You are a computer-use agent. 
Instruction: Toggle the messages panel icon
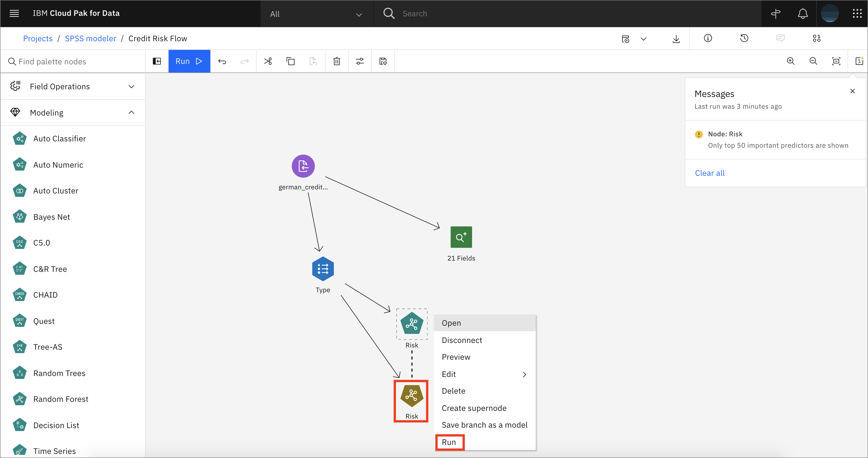(x=859, y=61)
